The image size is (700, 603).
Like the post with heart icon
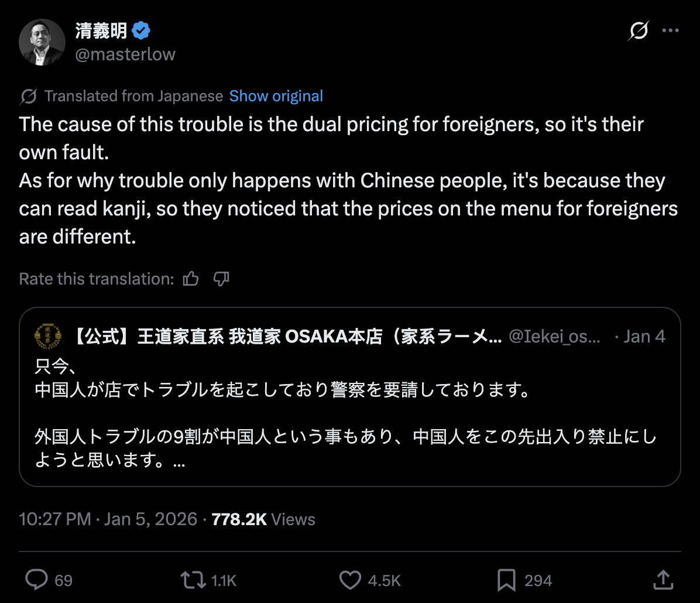click(351, 580)
